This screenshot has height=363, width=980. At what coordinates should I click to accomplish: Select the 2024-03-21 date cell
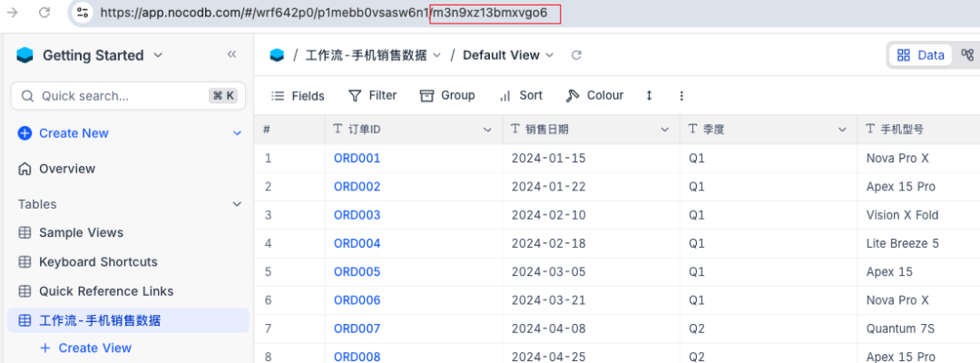click(592, 299)
